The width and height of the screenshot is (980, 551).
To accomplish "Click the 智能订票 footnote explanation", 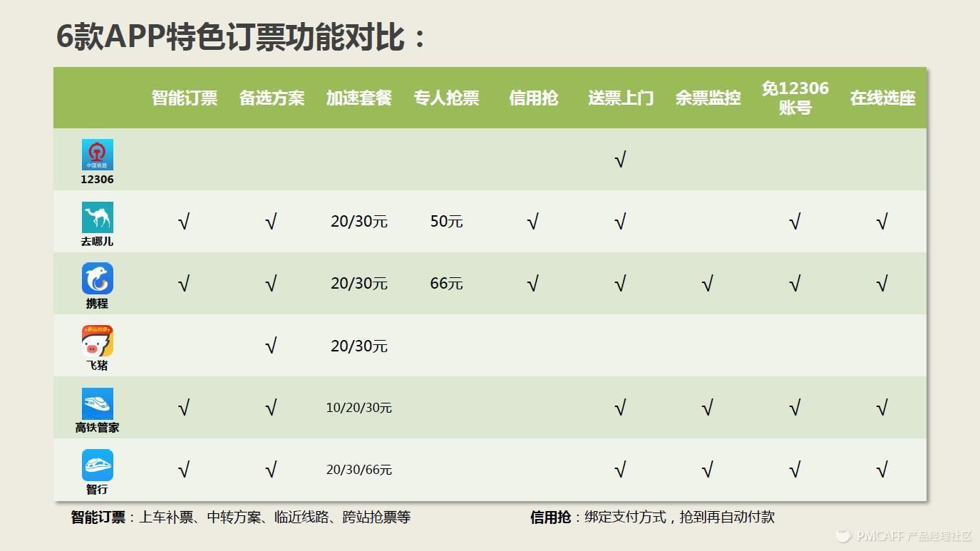I will point(241,517).
